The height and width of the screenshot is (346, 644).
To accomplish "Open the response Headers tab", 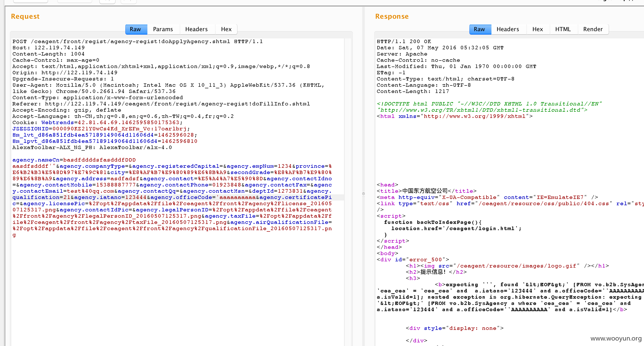I will 508,29.
